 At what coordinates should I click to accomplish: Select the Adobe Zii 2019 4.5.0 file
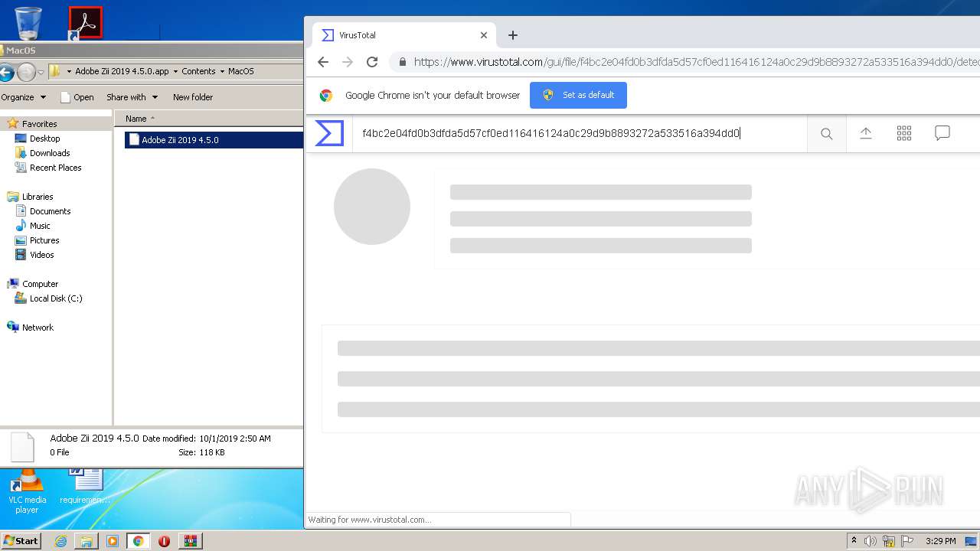(x=214, y=140)
